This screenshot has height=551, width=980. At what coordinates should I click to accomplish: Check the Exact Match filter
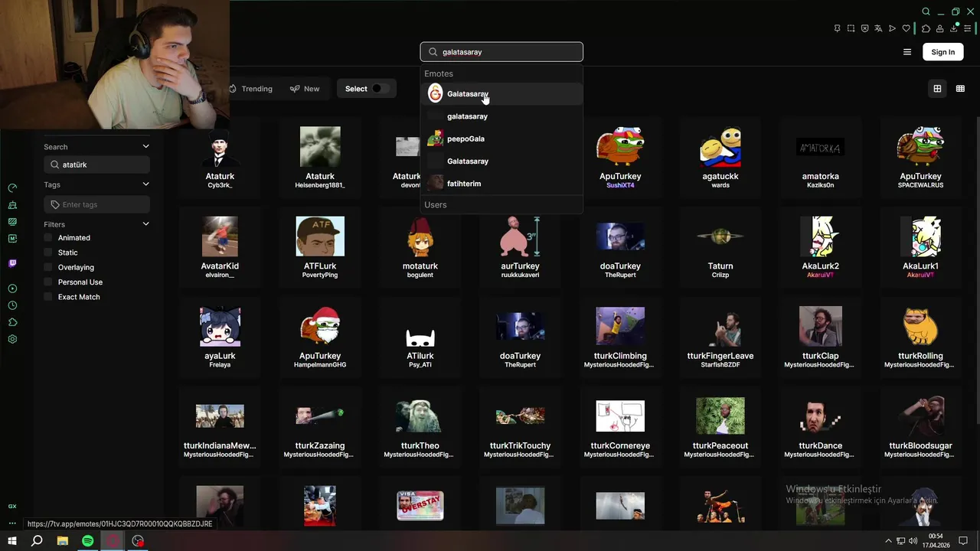48,297
